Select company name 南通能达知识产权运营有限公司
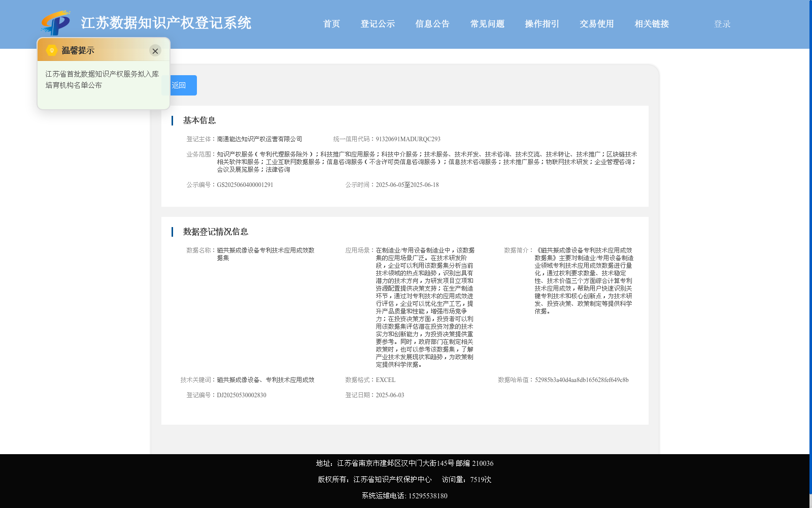812x508 pixels. [259, 139]
